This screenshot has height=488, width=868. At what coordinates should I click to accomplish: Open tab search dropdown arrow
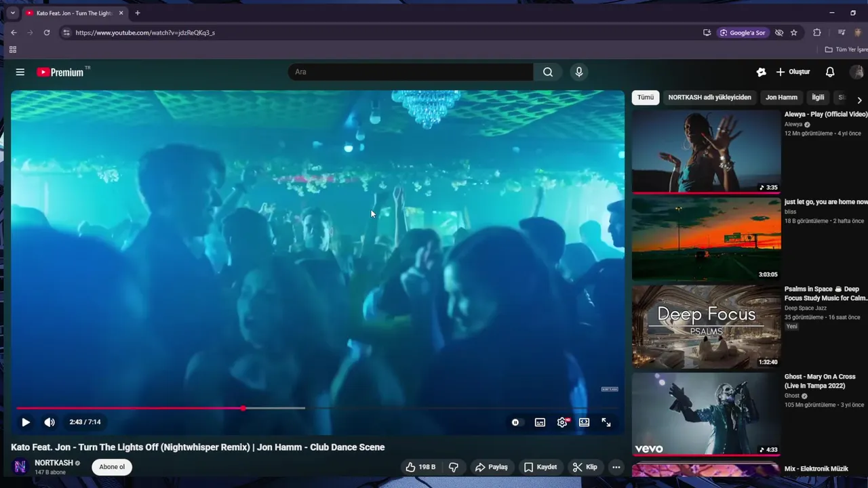pyautogui.click(x=12, y=13)
